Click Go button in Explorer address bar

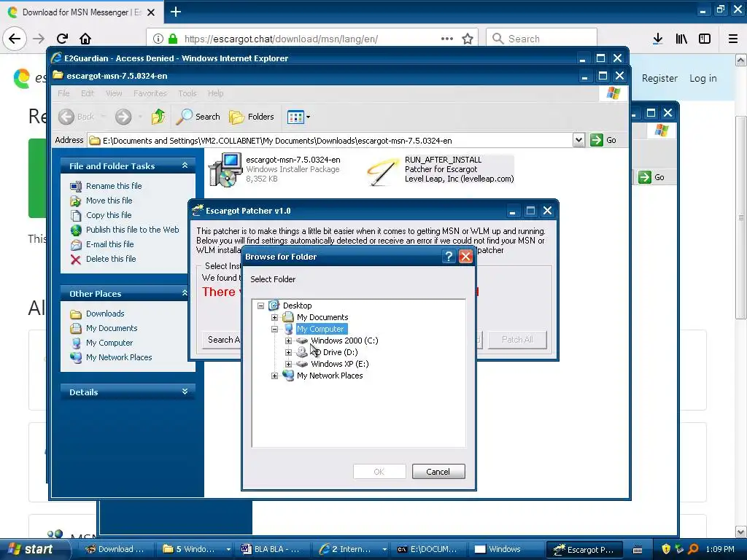(603, 140)
